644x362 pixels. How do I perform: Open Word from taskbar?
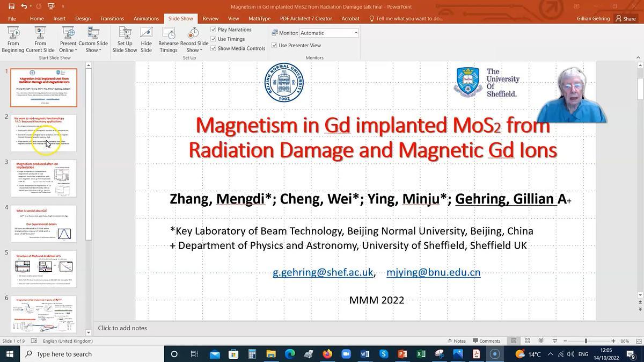click(x=365, y=354)
